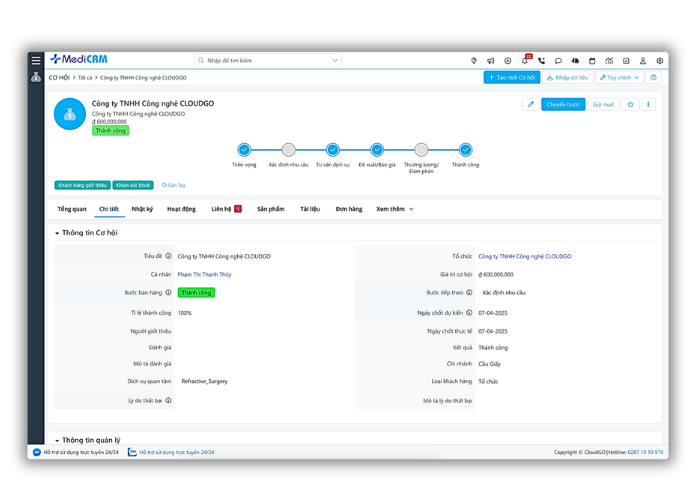
Task: Click the double bell icon in header
Action: [575, 61]
